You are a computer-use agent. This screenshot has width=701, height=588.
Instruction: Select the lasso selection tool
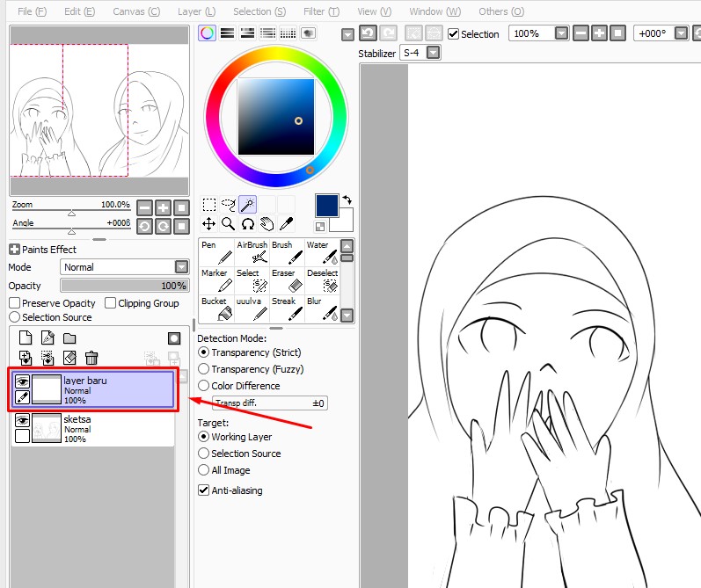point(229,205)
